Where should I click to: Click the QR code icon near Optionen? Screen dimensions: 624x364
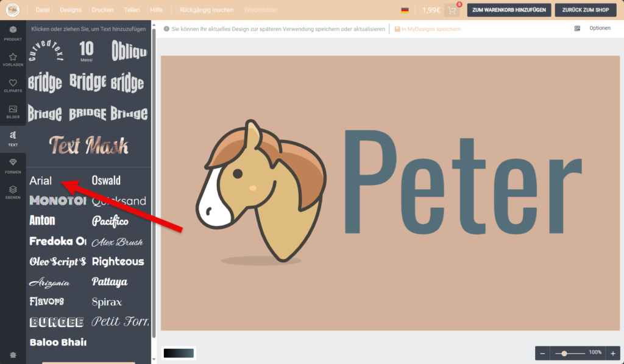coord(577,29)
